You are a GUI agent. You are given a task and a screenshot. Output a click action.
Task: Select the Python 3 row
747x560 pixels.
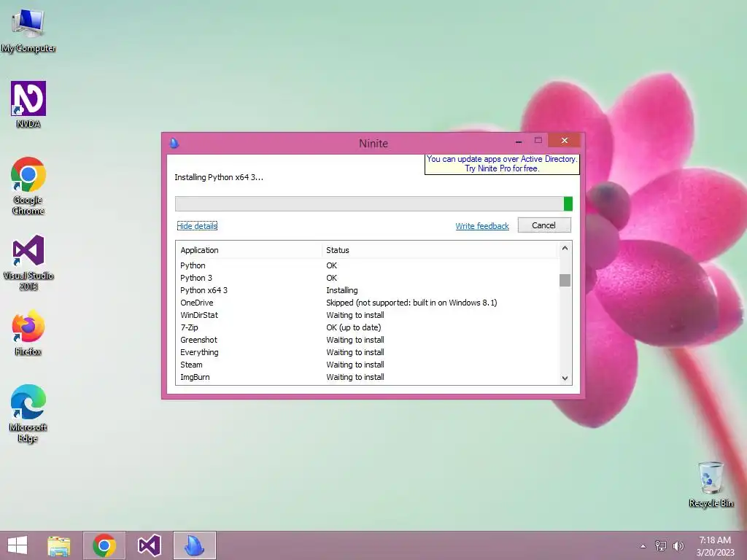coord(368,278)
